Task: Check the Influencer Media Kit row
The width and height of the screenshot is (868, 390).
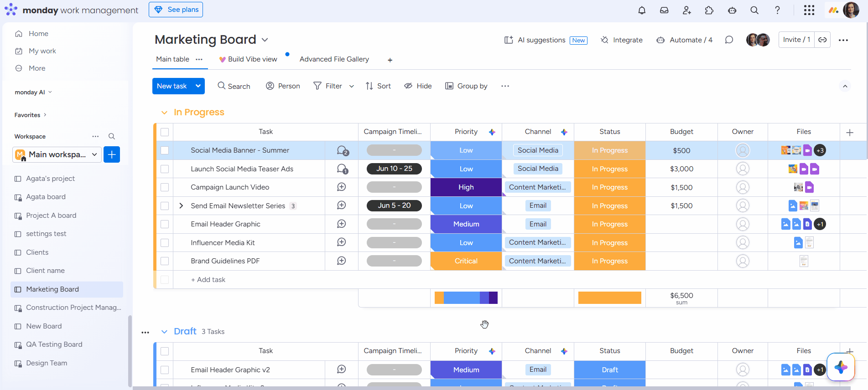Action: [x=165, y=243]
